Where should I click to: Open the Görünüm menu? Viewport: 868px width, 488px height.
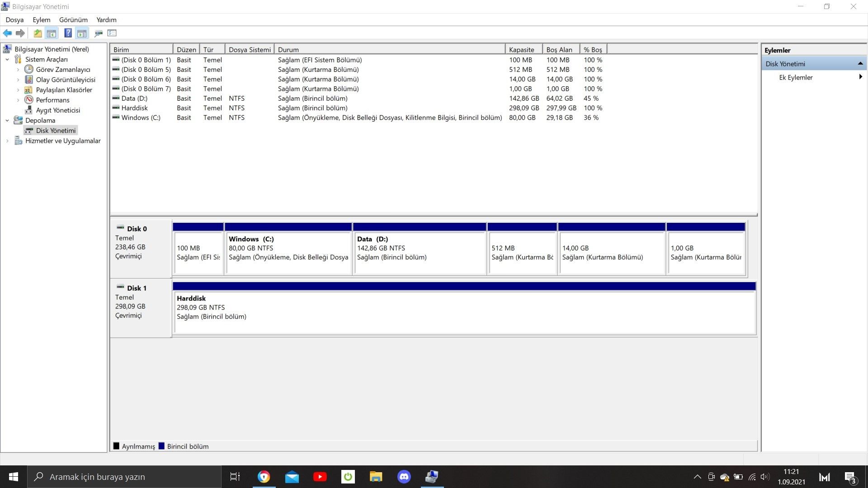point(73,20)
